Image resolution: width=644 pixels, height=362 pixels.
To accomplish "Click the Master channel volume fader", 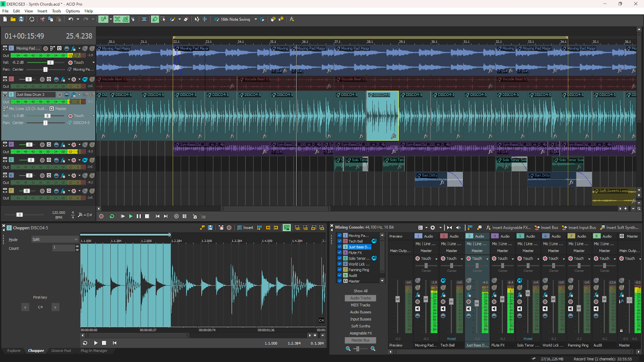I will pos(630,300).
